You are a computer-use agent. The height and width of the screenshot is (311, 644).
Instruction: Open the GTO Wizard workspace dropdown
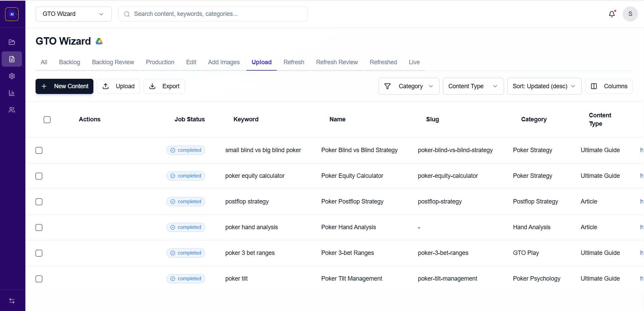pos(73,14)
